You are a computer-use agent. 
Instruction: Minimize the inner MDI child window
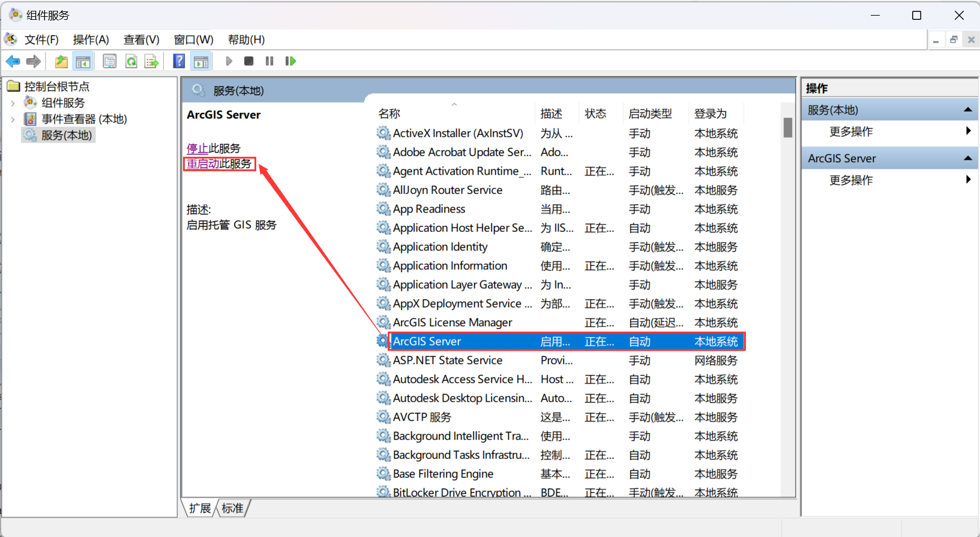pyautogui.click(x=936, y=40)
